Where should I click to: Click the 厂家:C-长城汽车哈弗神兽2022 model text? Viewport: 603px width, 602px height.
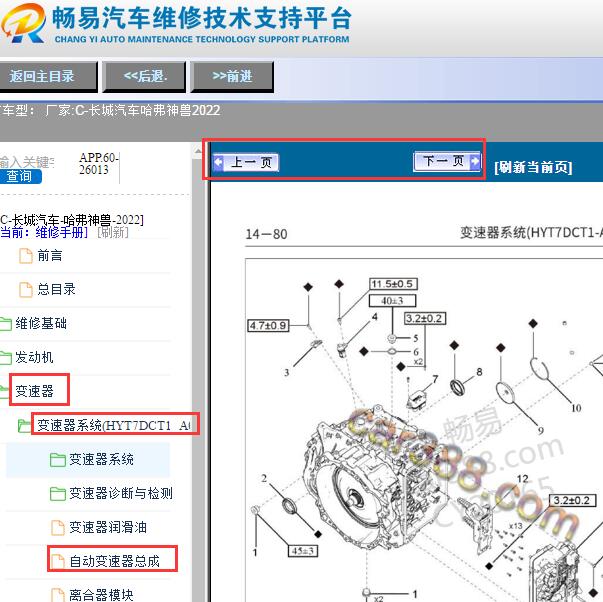(133, 111)
